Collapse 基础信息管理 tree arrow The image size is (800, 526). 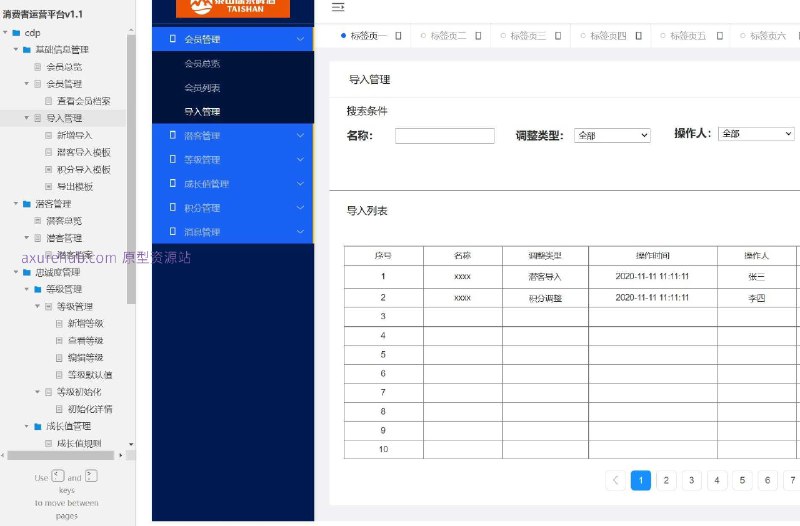(16, 49)
